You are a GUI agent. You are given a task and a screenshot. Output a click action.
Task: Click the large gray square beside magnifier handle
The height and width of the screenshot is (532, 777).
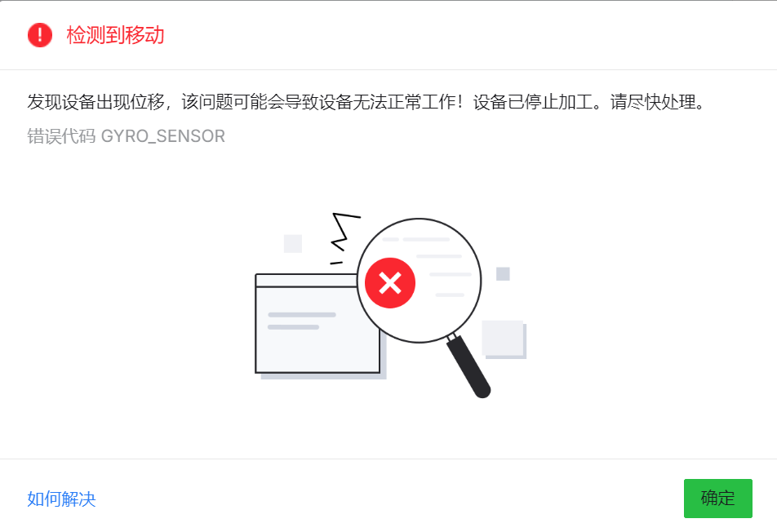pyautogui.click(x=504, y=339)
